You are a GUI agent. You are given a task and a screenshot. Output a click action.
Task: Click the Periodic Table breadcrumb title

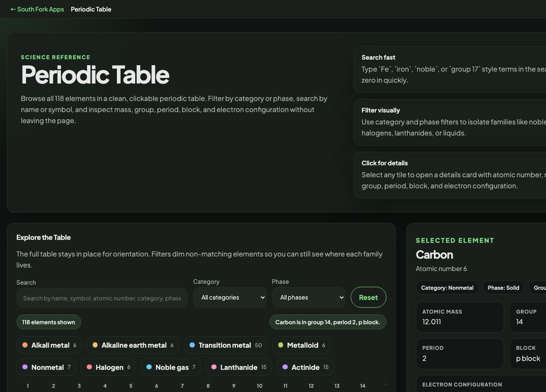click(x=91, y=9)
